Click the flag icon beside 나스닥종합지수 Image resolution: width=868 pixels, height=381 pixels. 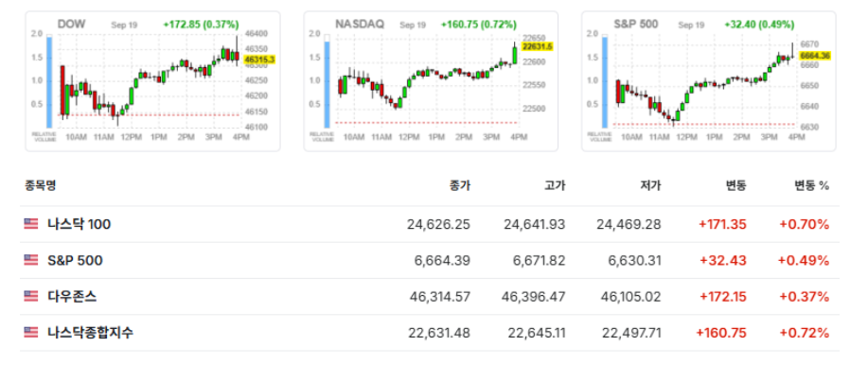coord(31,333)
